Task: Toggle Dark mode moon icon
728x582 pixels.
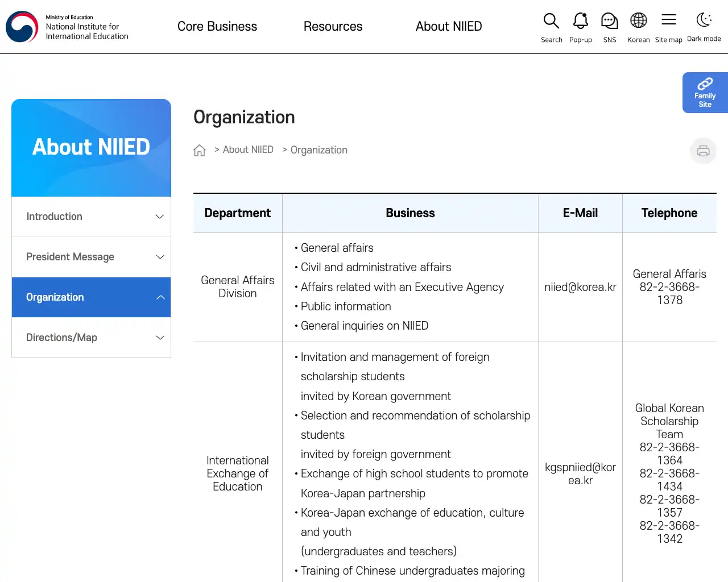Action: 704,20
